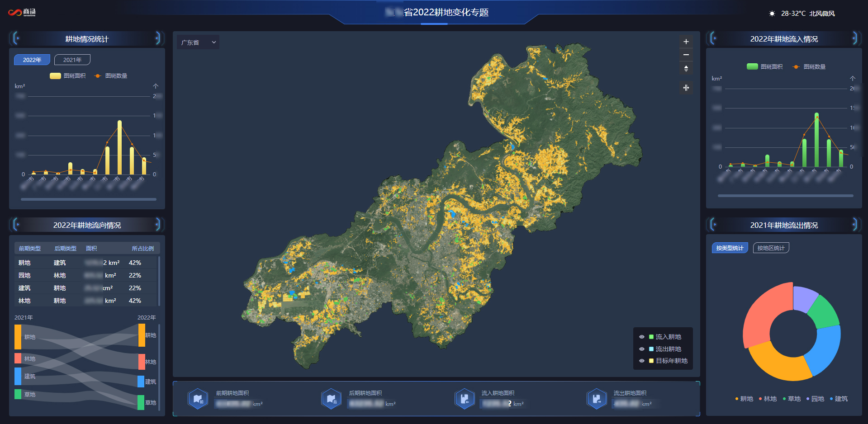Zoom out the map with minus button
The height and width of the screenshot is (424, 868).
[x=686, y=55]
